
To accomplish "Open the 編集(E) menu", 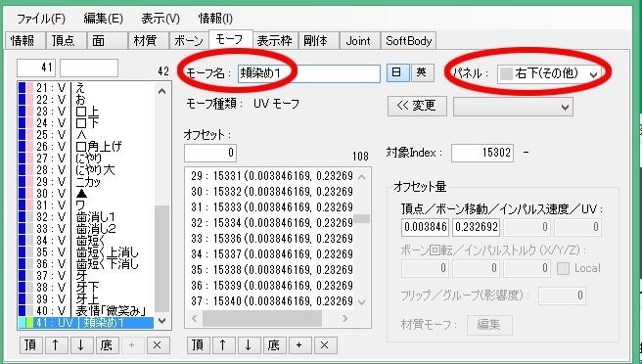I will 103,19.
